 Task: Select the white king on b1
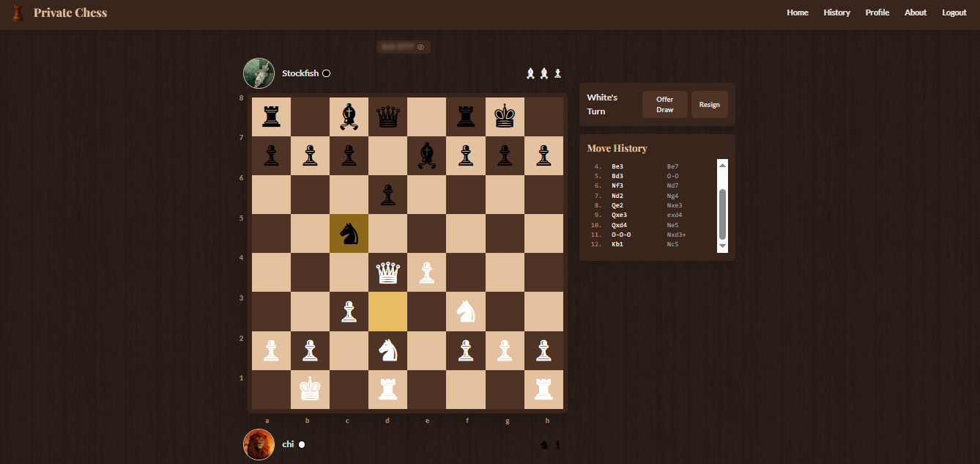coord(311,389)
